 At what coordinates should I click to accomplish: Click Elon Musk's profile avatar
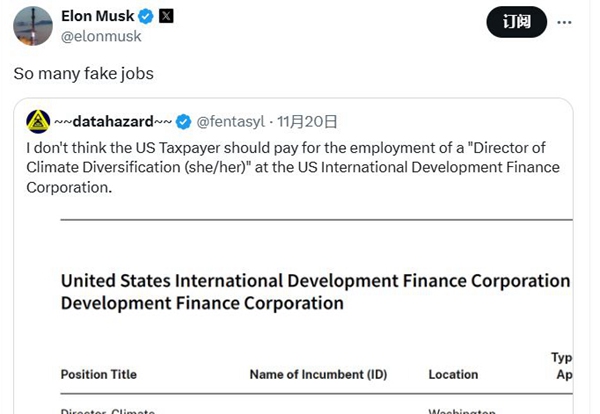[33, 26]
